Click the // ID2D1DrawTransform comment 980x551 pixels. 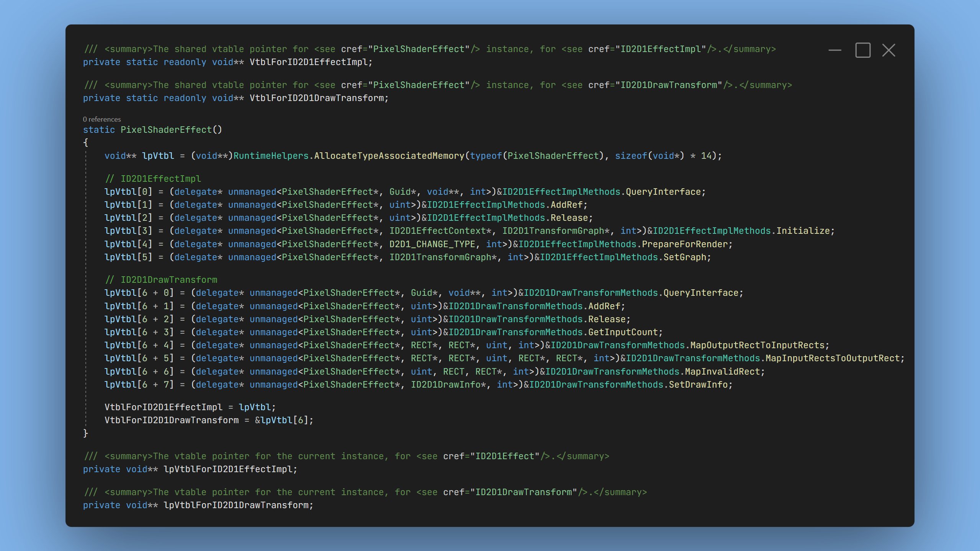[161, 279]
